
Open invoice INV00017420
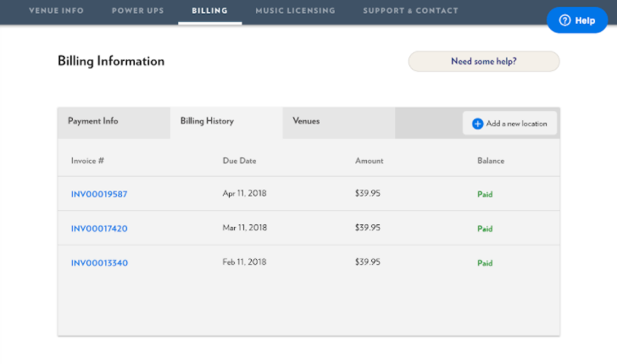click(99, 229)
